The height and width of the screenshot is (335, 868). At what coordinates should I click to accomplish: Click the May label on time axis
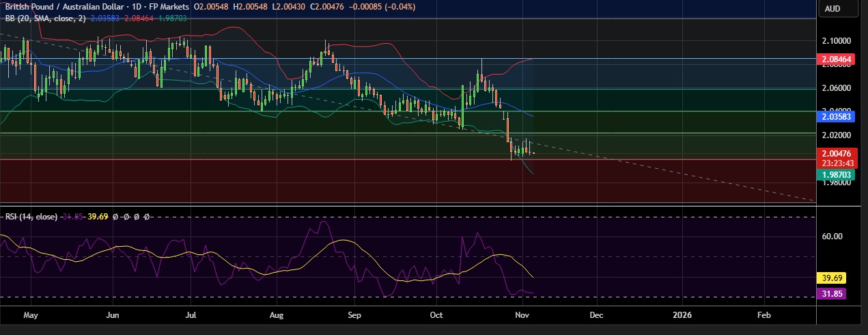[31, 316]
